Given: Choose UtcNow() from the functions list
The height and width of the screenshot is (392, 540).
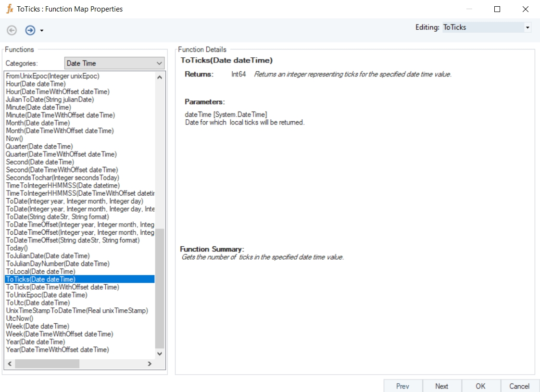Looking at the screenshot, I should [19, 318].
